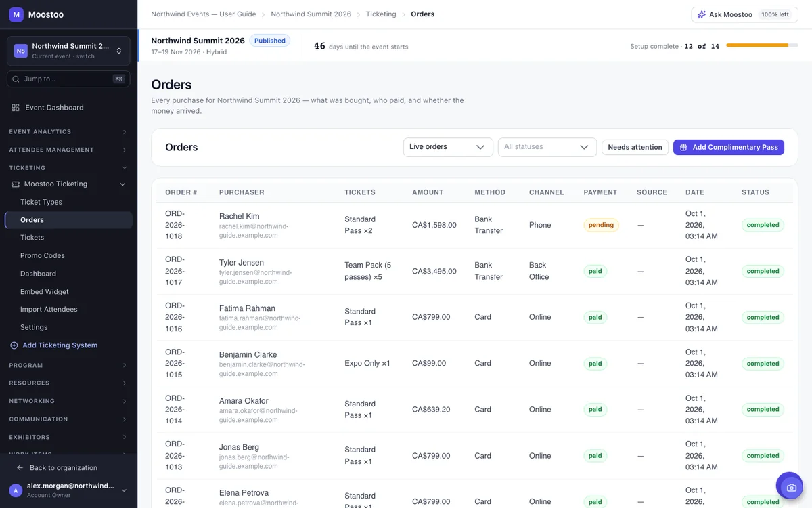Click Add Ticketing System link
This screenshot has height=508, width=812.
pos(60,345)
